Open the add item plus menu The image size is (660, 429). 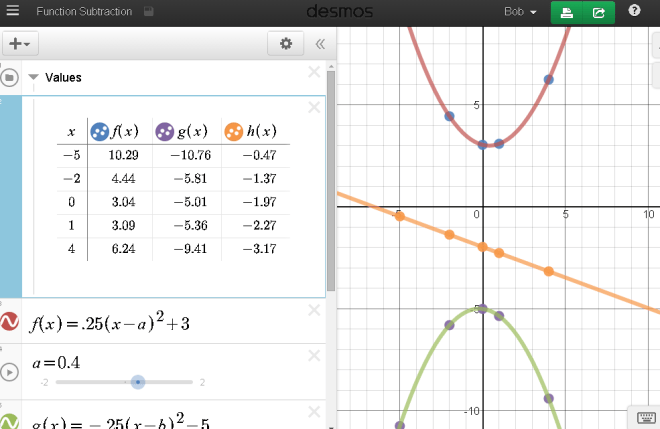(x=20, y=43)
